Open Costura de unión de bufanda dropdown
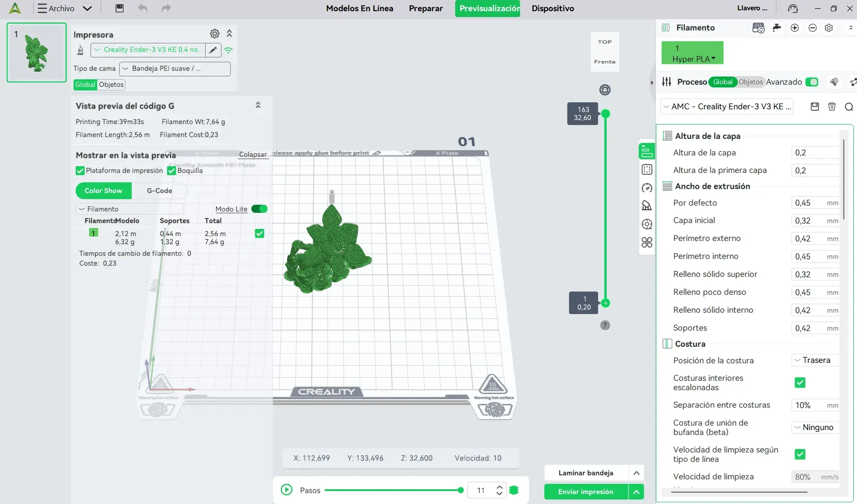The image size is (857, 504). pyautogui.click(x=815, y=427)
